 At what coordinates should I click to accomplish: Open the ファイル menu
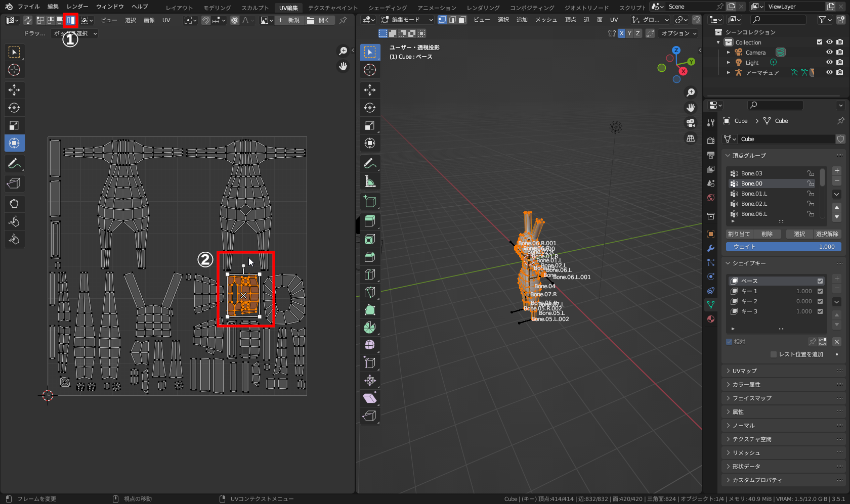click(x=29, y=7)
